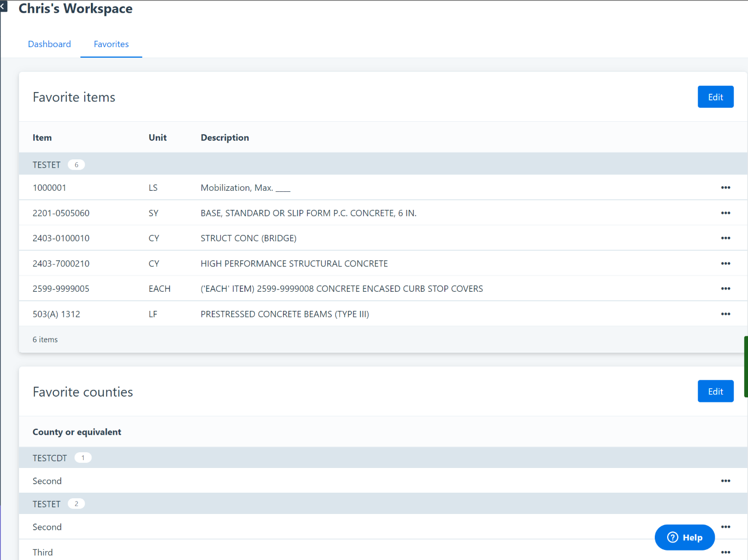
Task: Select the Favorites tab
Action: coord(111,44)
